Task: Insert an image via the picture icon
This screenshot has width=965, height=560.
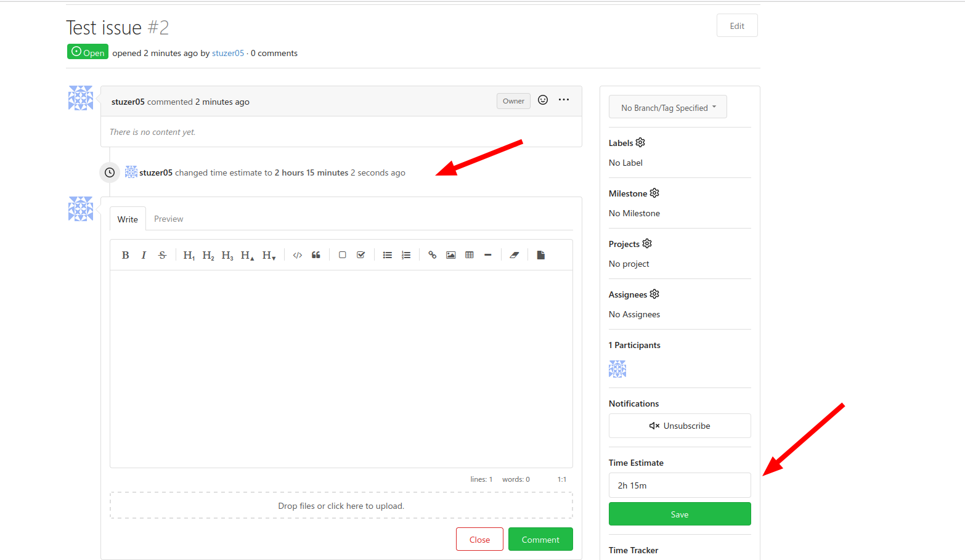Action: (x=451, y=255)
